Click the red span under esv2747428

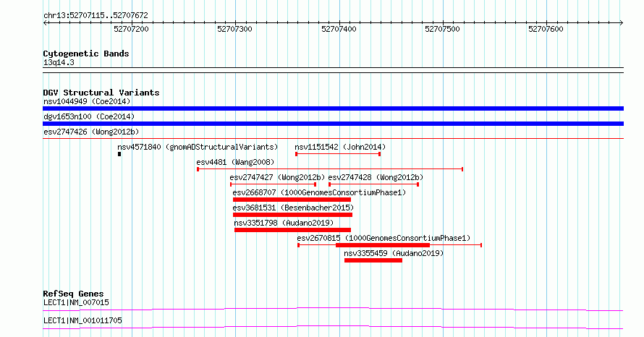click(x=374, y=184)
